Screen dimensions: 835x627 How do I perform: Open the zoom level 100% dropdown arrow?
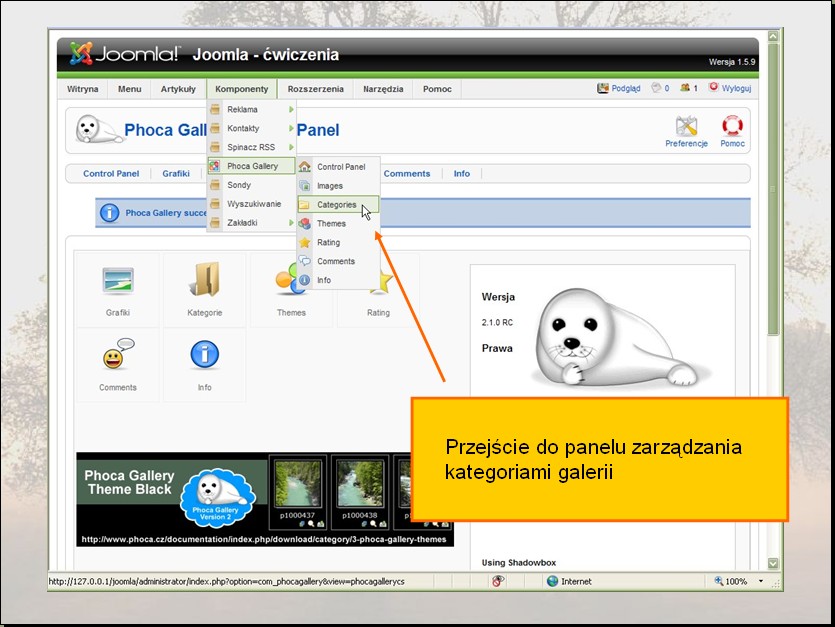tap(760, 581)
